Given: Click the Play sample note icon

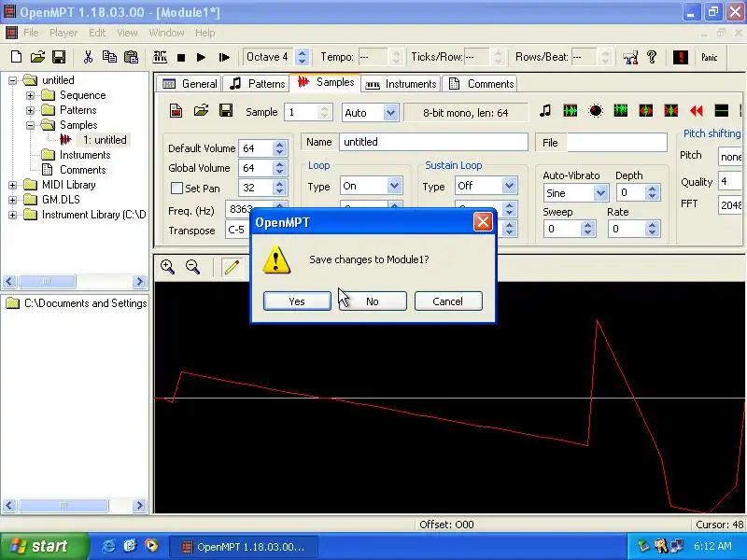Looking at the screenshot, I should pyautogui.click(x=545, y=111).
